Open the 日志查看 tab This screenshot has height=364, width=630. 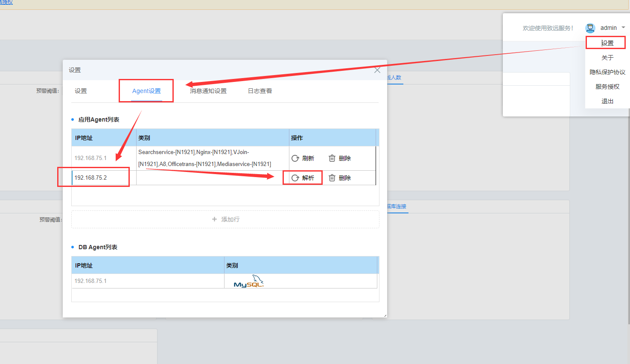[x=260, y=91]
